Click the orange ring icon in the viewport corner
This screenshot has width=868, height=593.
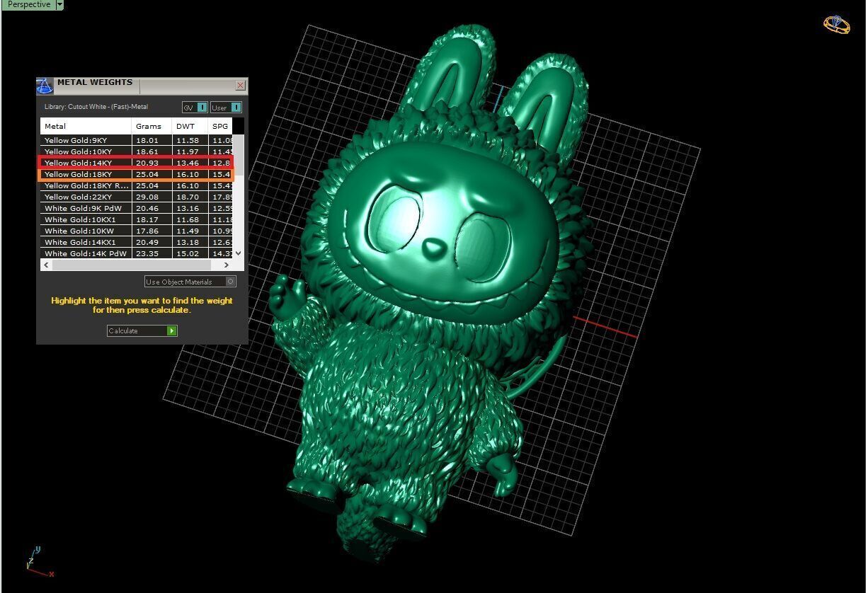pos(836,24)
